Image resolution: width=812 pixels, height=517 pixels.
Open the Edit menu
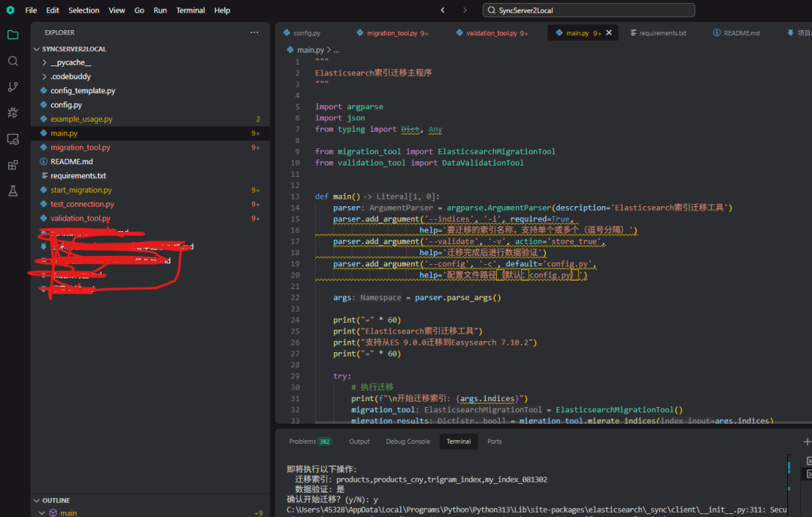tap(53, 10)
